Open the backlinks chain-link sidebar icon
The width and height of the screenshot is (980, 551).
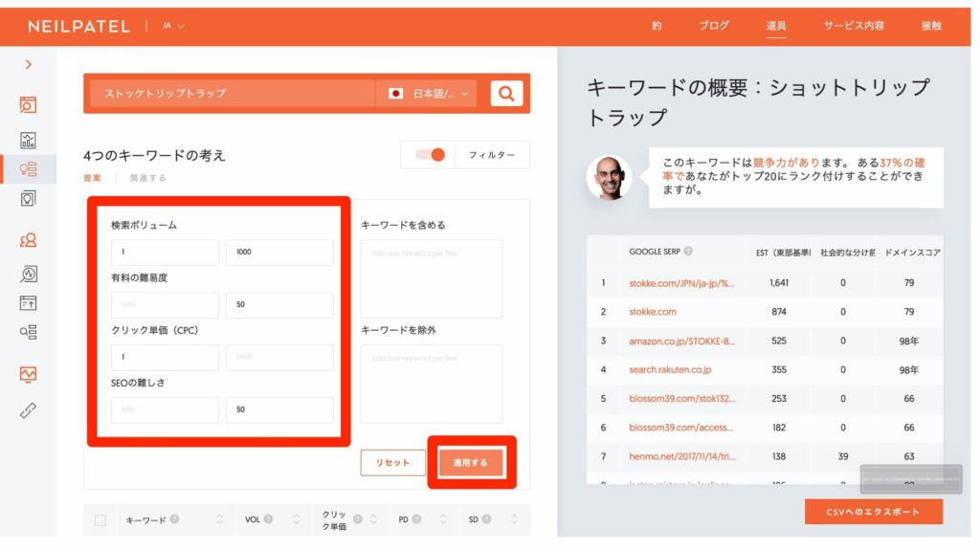(x=29, y=410)
